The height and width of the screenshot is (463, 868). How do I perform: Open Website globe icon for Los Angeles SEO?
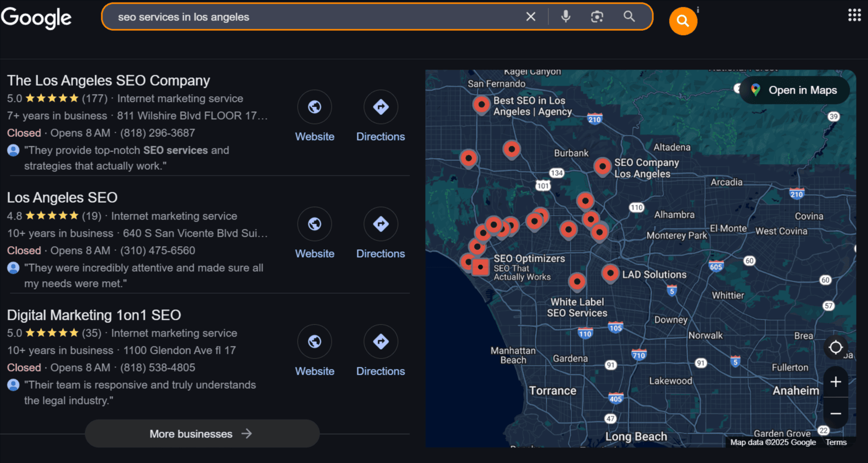pyautogui.click(x=314, y=224)
